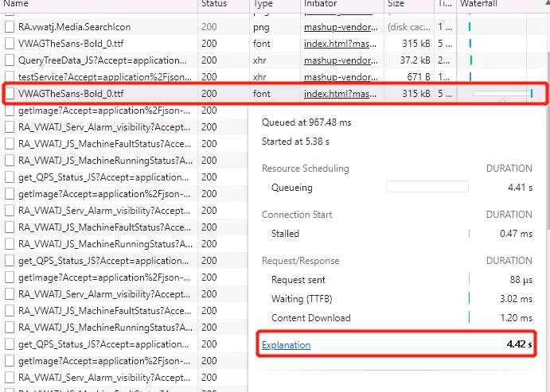Click waterfall bar of testService row
The image size is (550, 392).
[470, 76]
